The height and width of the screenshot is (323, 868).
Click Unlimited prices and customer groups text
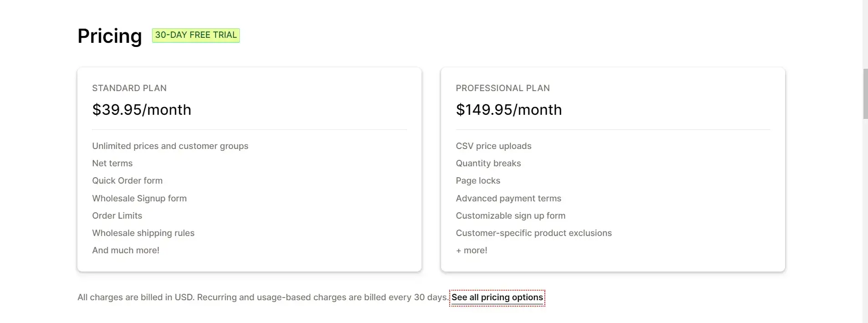170,146
